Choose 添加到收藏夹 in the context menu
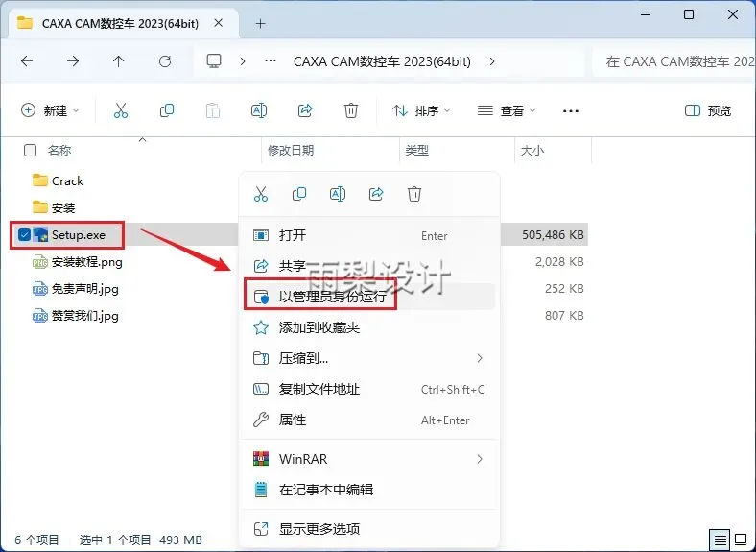This screenshot has width=756, height=552. tap(369, 327)
